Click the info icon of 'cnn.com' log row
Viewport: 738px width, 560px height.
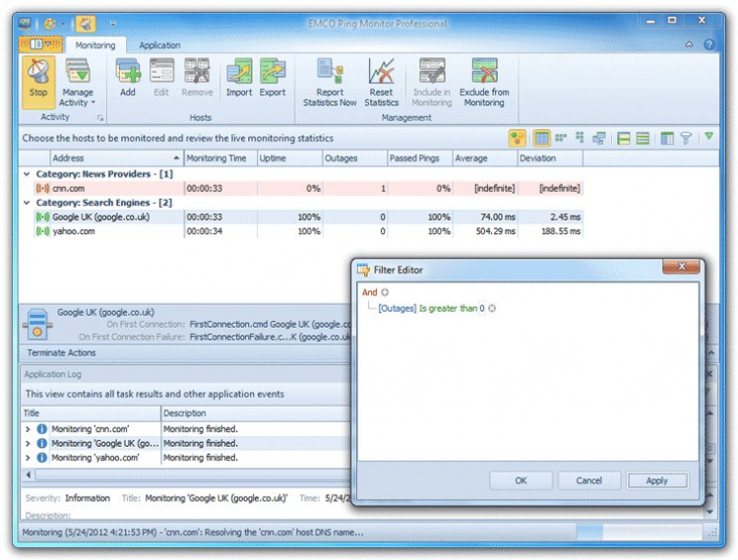41,429
